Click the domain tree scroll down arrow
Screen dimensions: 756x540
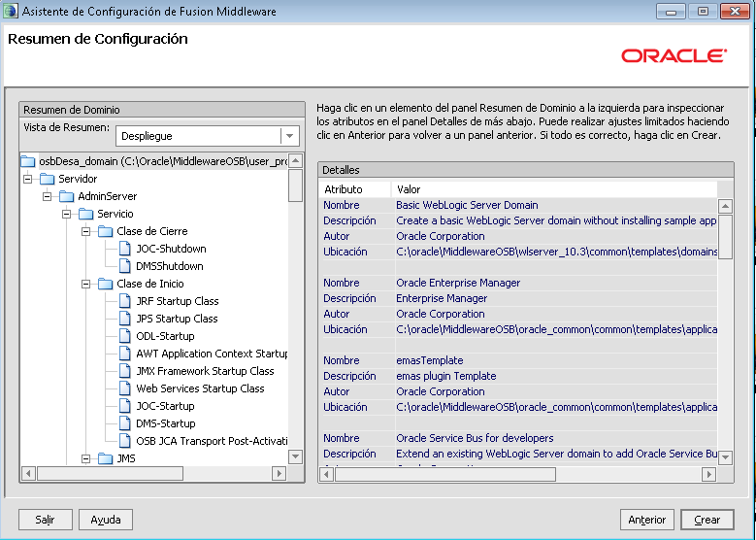pos(296,456)
